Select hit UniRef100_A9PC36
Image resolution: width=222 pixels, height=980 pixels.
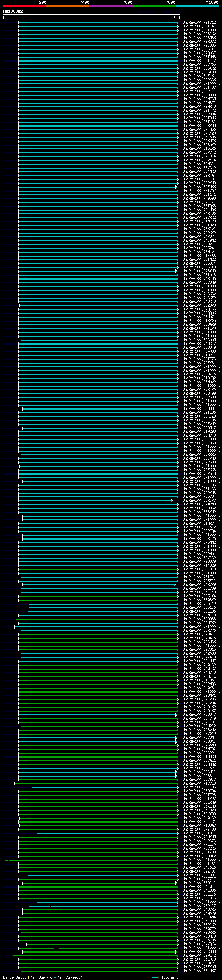(199, 80)
